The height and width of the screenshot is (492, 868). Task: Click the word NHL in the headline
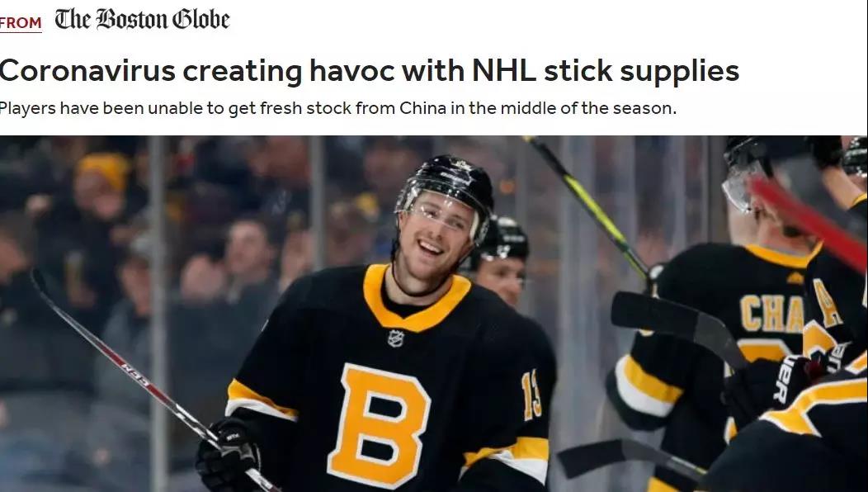[504, 71]
